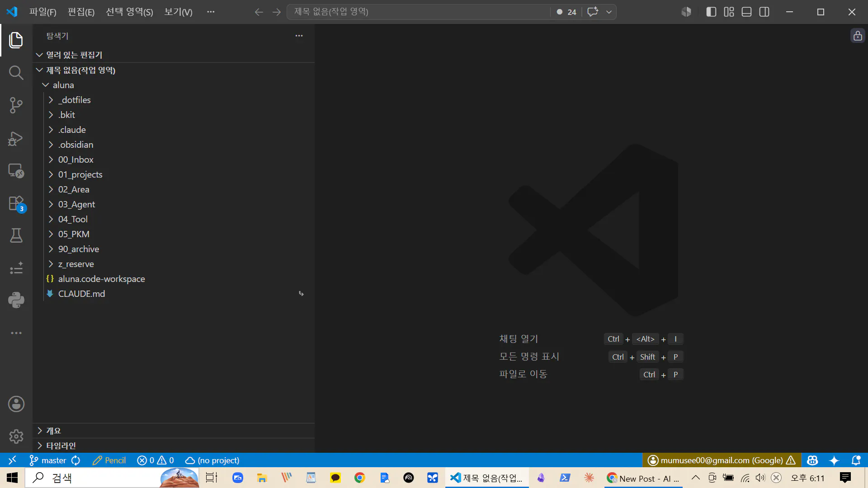Expand the .obsidian folder
The height and width of the screenshot is (488, 868).
174,145
